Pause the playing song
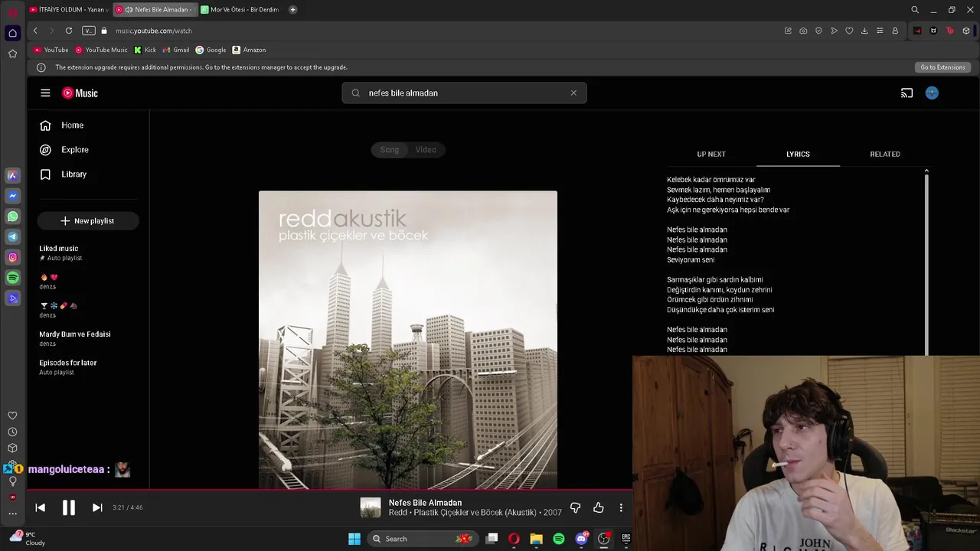 68,507
